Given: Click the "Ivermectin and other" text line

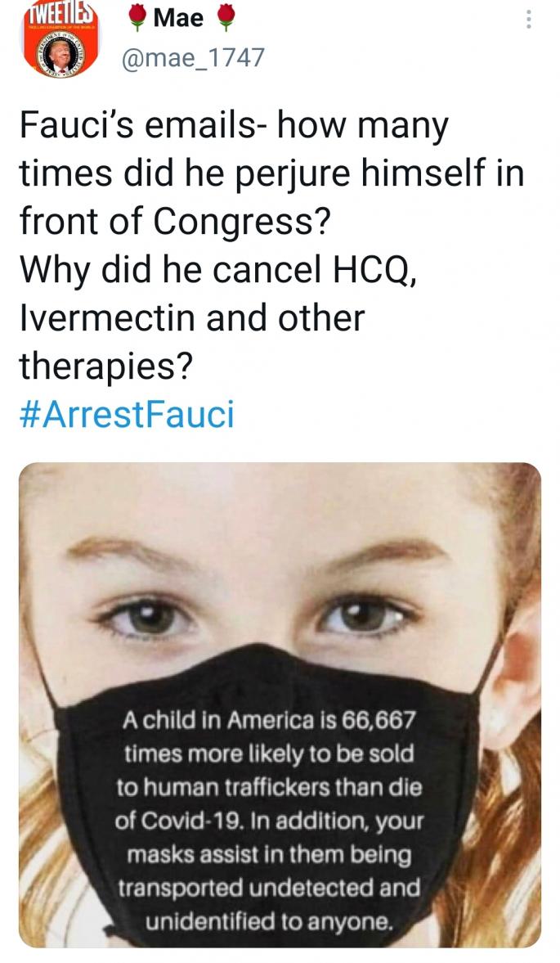Looking at the screenshot, I should tap(192, 318).
